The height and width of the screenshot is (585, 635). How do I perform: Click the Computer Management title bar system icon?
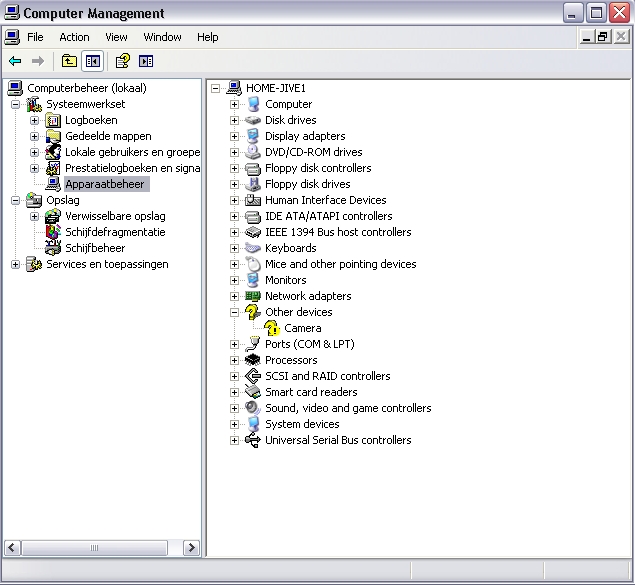11,13
